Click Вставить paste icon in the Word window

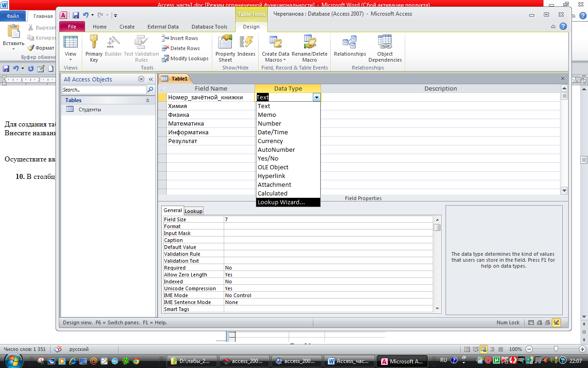tap(13, 32)
